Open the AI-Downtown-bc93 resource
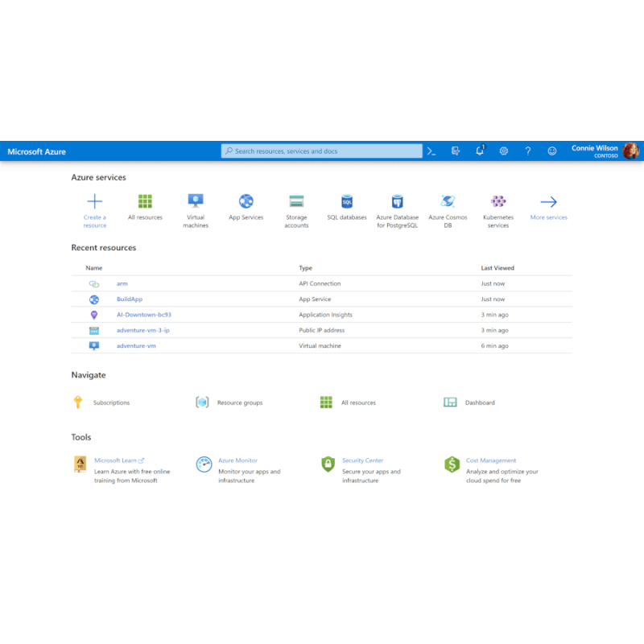The width and height of the screenshot is (644, 644). point(144,315)
